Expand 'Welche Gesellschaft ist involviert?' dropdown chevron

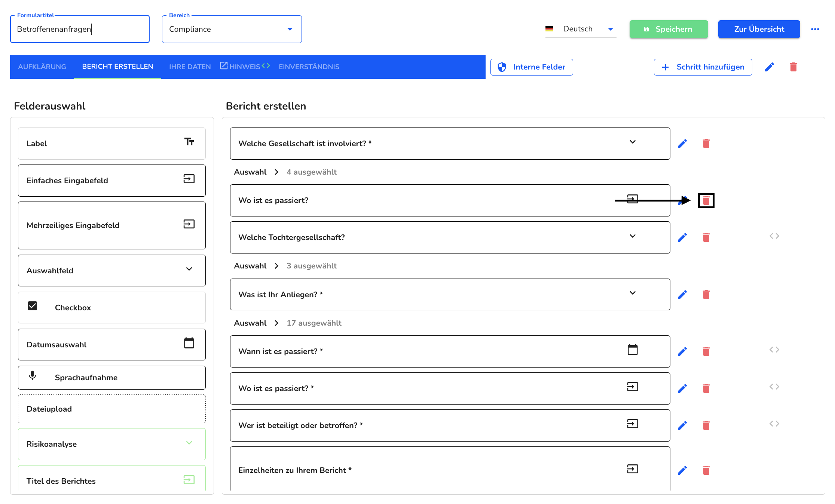632,142
